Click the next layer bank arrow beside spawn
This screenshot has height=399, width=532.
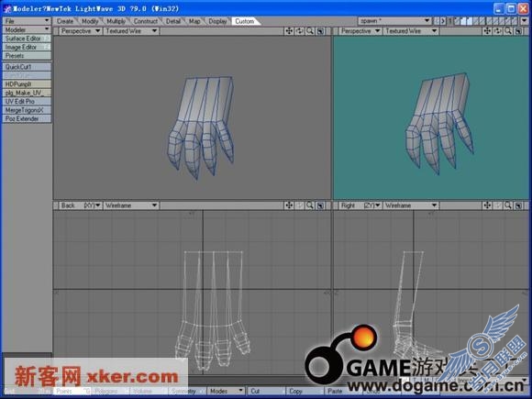point(443,21)
